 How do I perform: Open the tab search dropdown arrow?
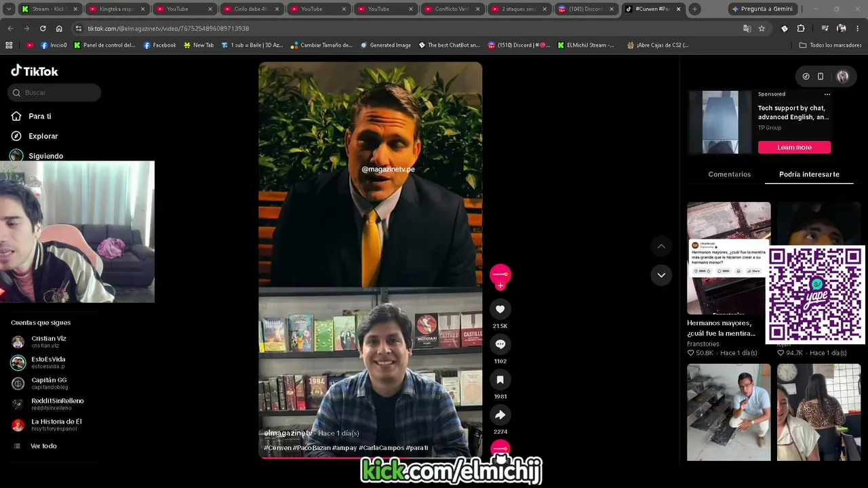pos(9,9)
